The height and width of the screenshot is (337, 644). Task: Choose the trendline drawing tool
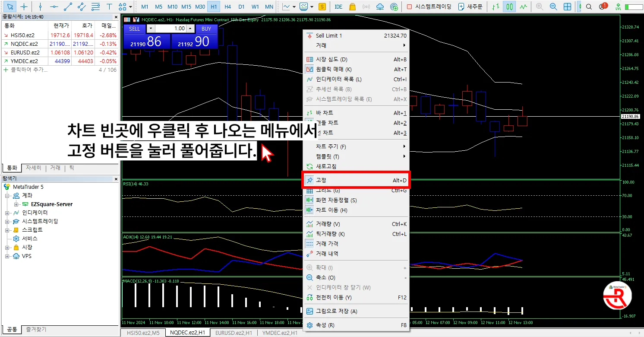tap(68, 6)
